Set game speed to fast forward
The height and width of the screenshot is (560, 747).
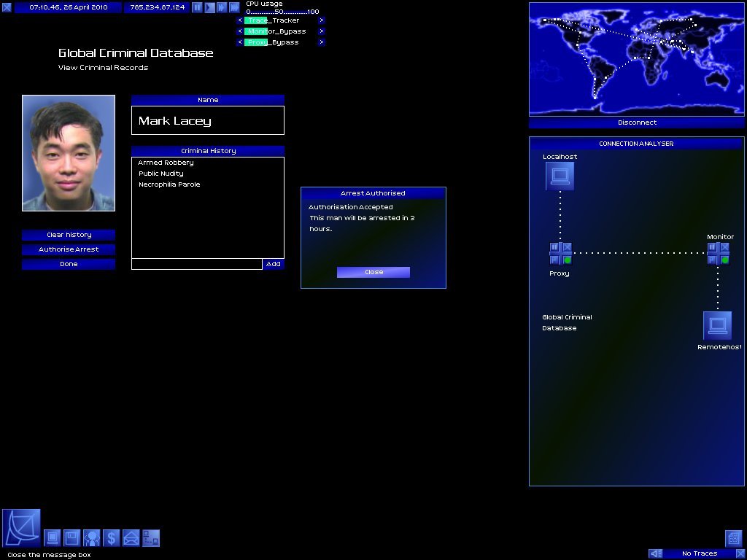pyautogui.click(x=222, y=7)
